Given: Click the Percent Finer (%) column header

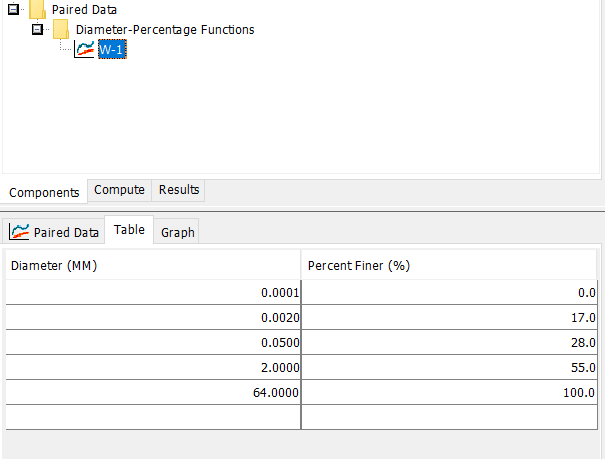Looking at the screenshot, I should pyautogui.click(x=451, y=266).
